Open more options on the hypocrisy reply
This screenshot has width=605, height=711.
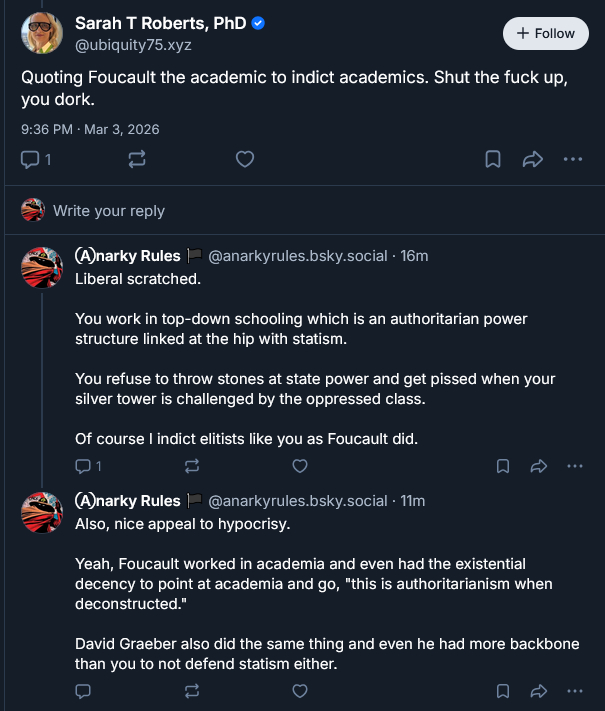(574, 690)
